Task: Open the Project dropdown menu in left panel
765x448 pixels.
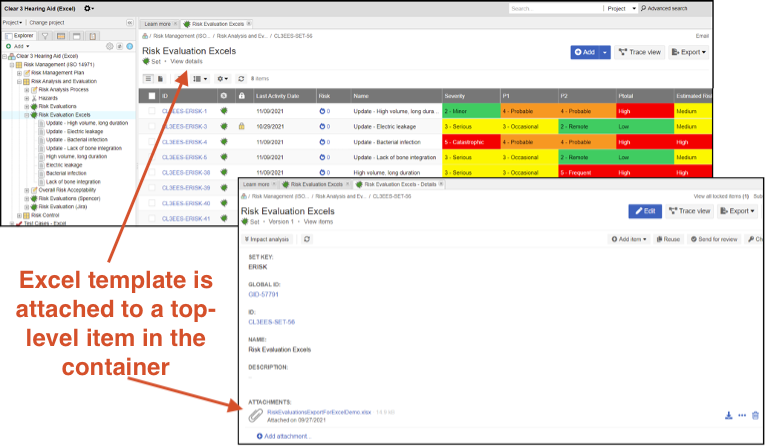Action: click(12, 22)
